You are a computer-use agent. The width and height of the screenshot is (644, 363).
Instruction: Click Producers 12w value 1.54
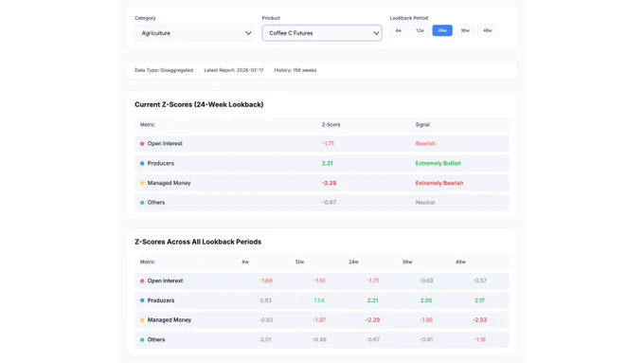point(319,300)
